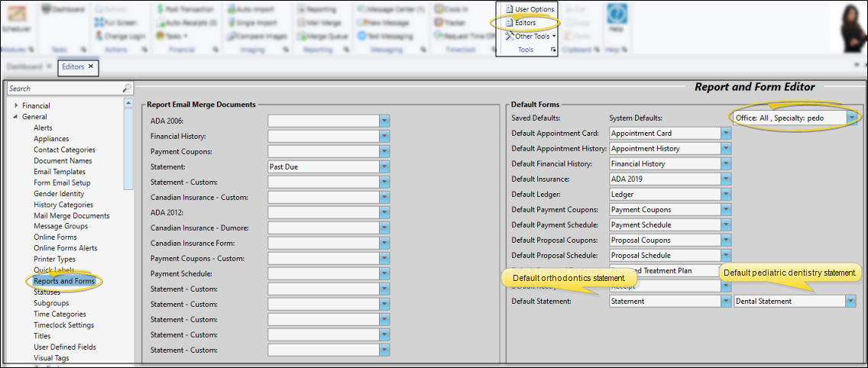Click the Post Transaction icon
This screenshot has height=368, width=868.
coord(185,9)
